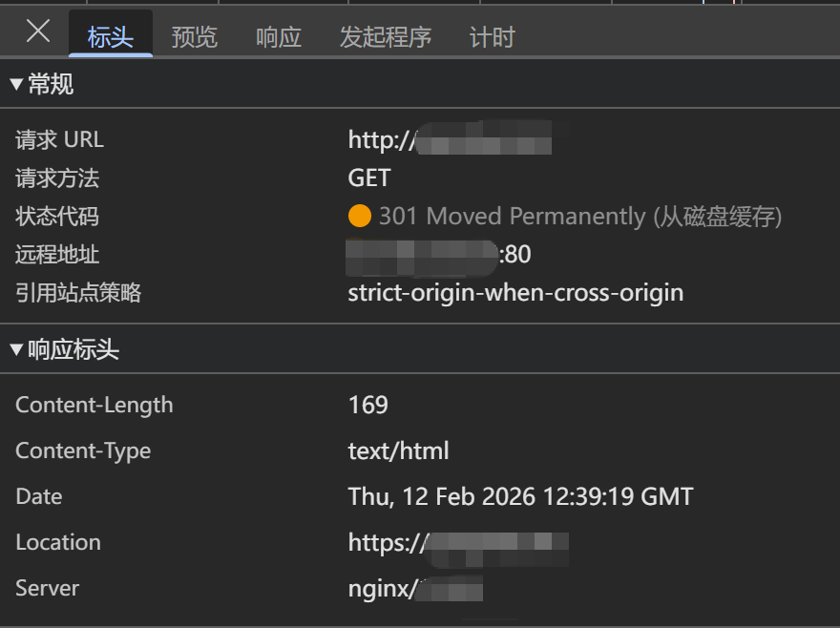Click the text/html Content-Type value
The height and width of the screenshot is (628, 840).
click(x=398, y=450)
